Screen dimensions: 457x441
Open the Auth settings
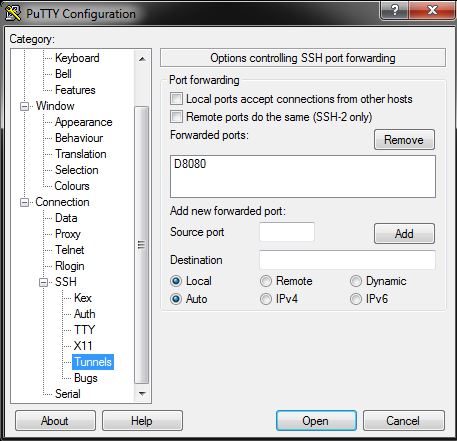85,314
